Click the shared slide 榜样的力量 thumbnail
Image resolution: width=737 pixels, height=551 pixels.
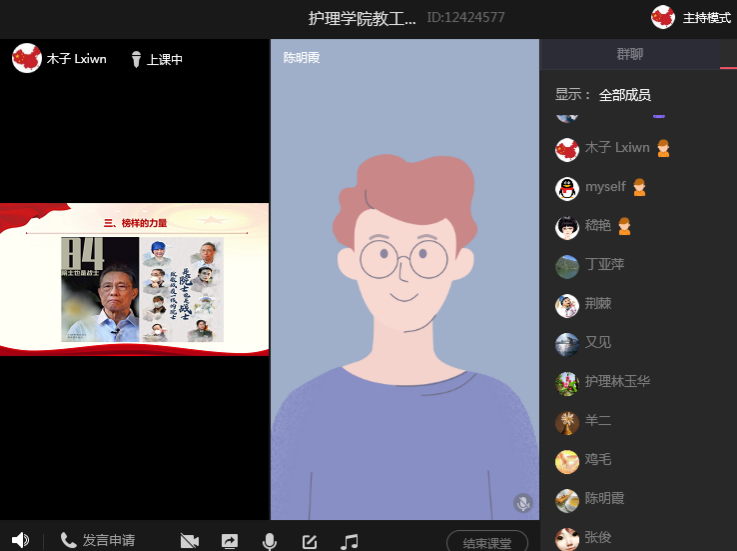134,279
